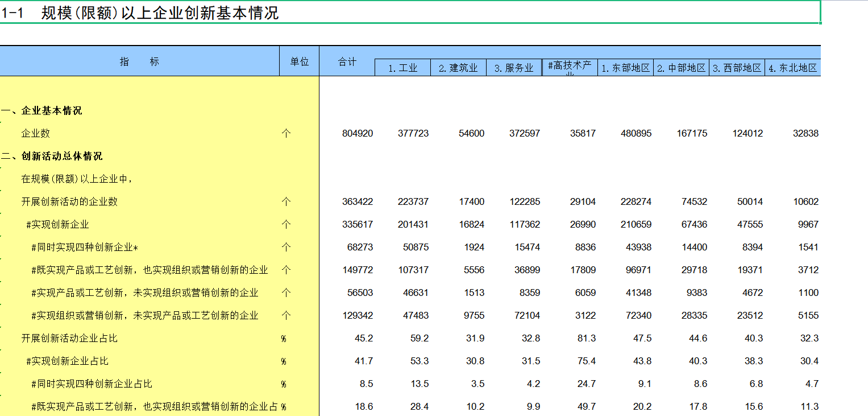The image size is (868, 416).
Task: Click the 3.西部地区 column header
Action: [737, 68]
